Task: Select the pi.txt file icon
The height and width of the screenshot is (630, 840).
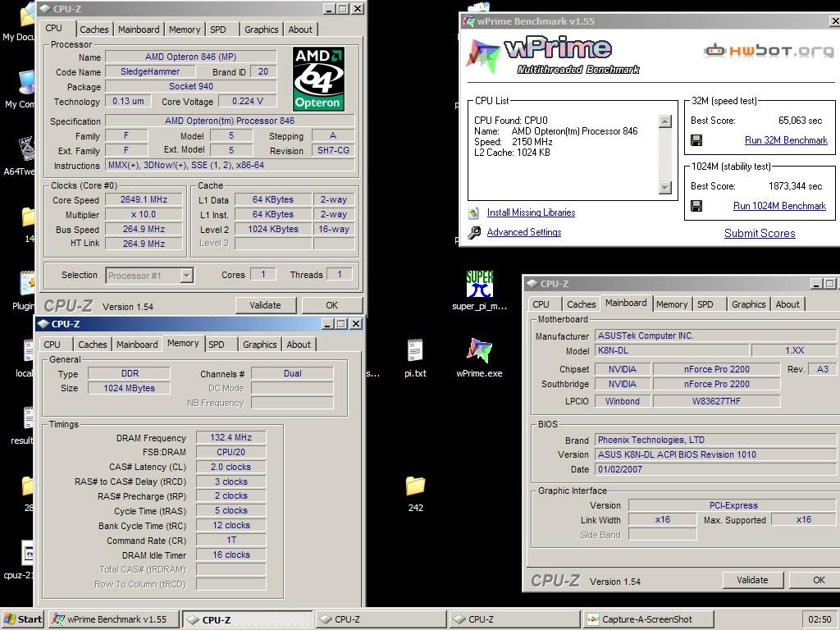Action: click(415, 351)
